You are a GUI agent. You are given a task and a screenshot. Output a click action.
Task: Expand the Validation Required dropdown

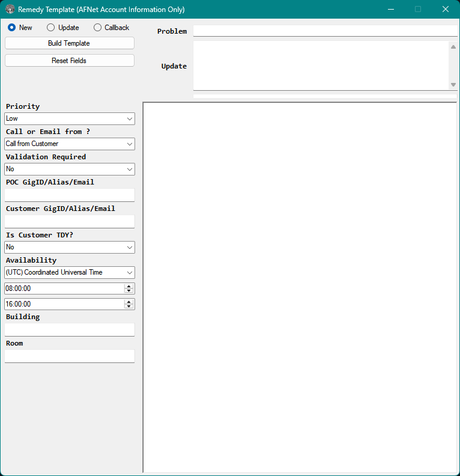pos(70,169)
